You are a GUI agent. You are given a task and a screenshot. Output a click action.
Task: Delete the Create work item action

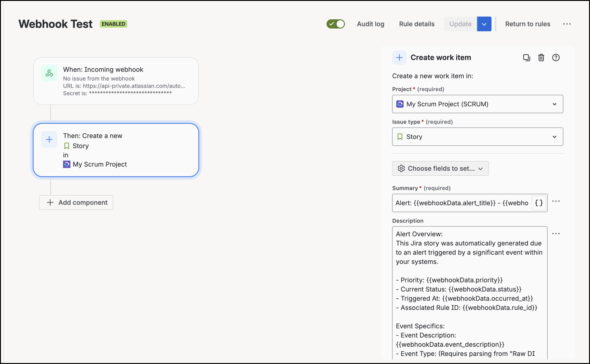[x=541, y=57]
